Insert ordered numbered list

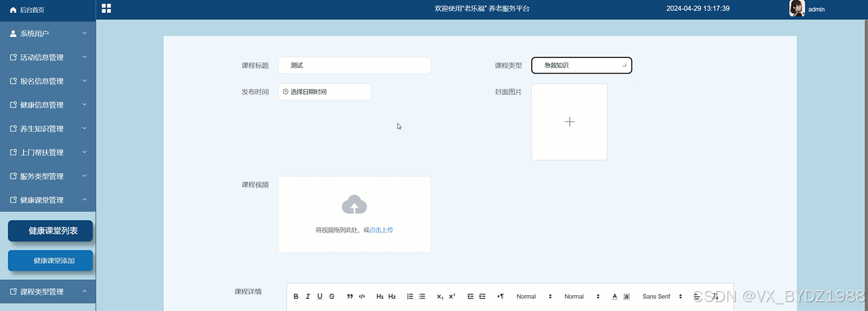tap(410, 296)
